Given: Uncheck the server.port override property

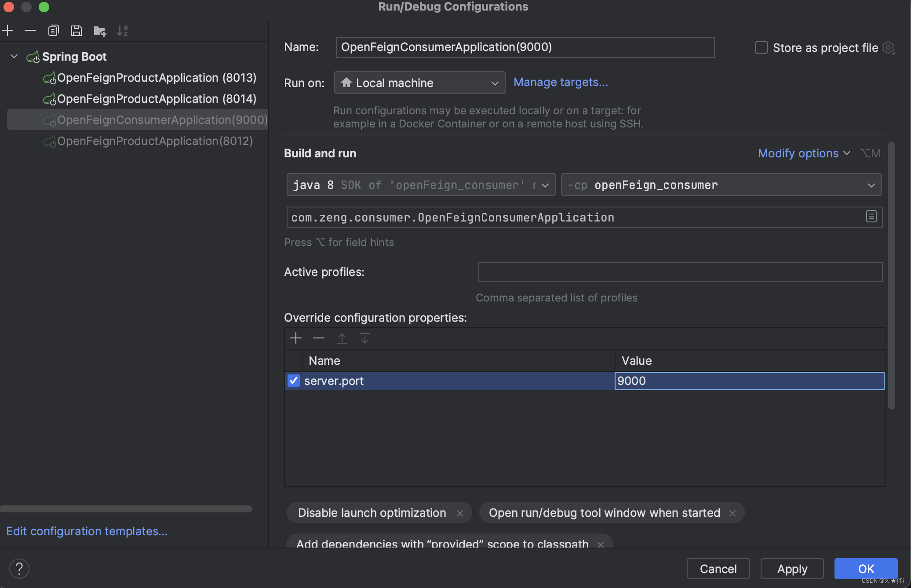Looking at the screenshot, I should coord(293,381).
